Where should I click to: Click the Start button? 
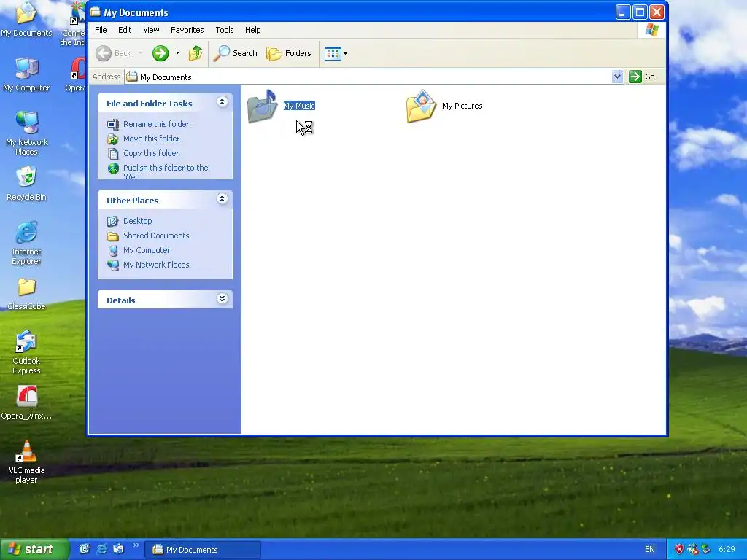34,550
